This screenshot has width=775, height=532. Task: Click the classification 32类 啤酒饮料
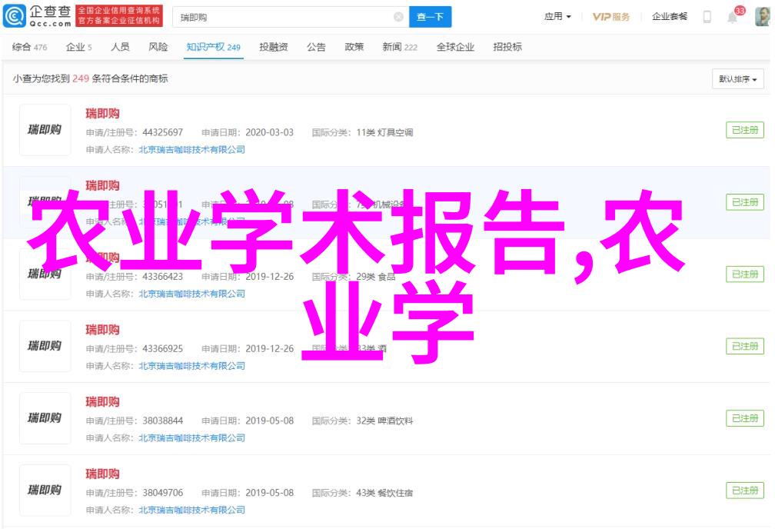[384, 421]
